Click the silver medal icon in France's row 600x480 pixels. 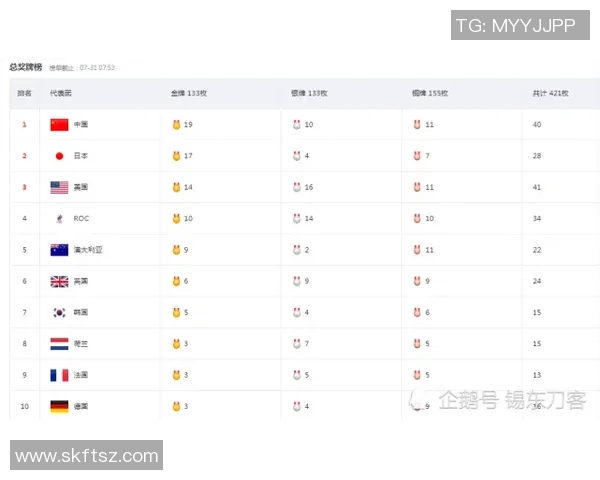click(297, 375)
